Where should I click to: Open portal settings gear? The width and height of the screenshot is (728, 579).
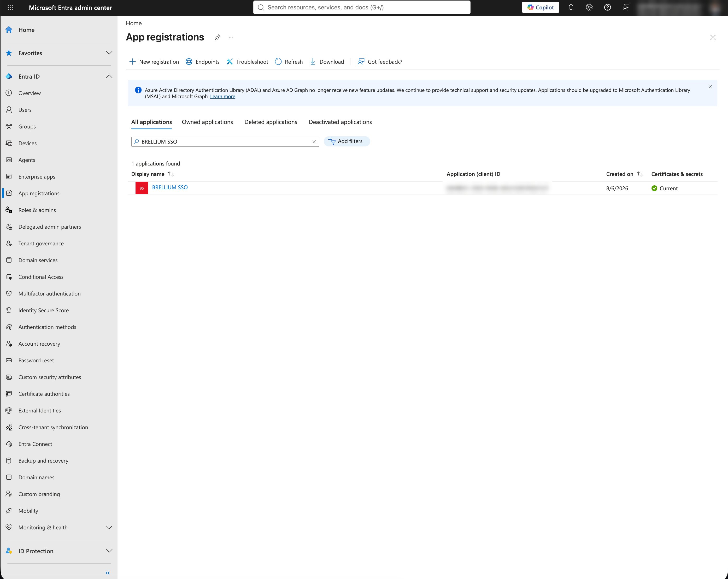[589, 7]
